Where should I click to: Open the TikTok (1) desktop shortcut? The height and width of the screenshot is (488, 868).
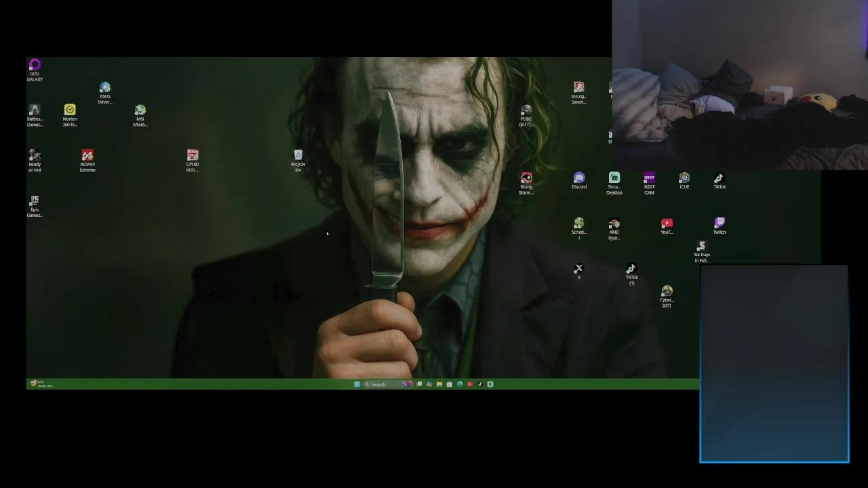point(631,274)
